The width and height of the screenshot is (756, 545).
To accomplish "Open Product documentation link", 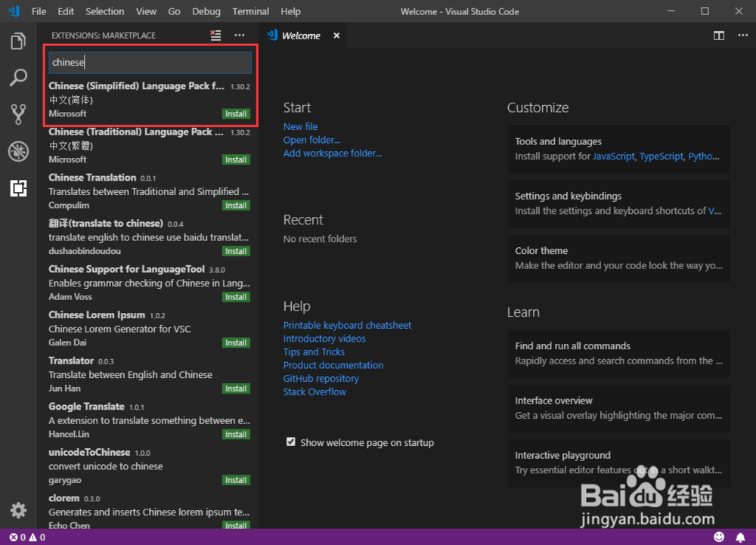I will click(333, 365).
